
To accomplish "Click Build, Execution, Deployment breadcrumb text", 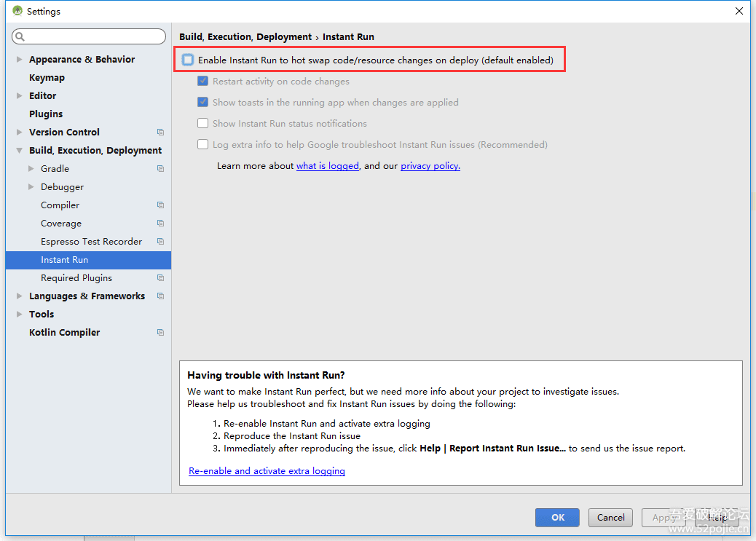I will [x=245, y=36].
